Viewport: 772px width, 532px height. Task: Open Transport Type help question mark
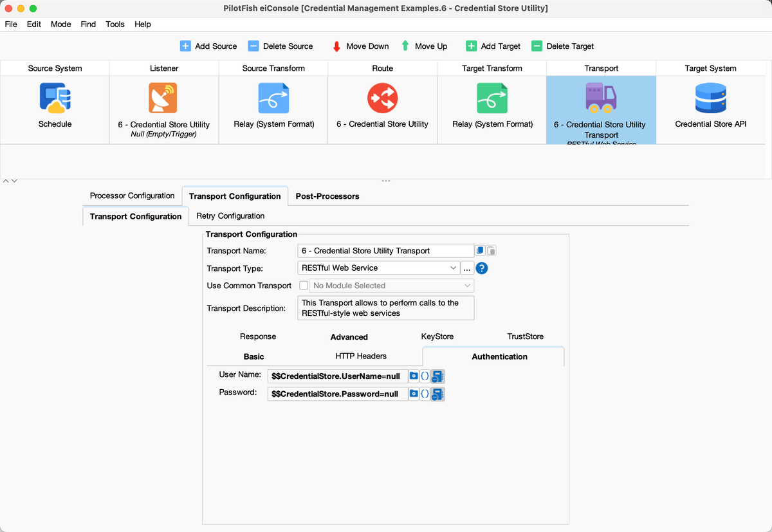point(481,268)
